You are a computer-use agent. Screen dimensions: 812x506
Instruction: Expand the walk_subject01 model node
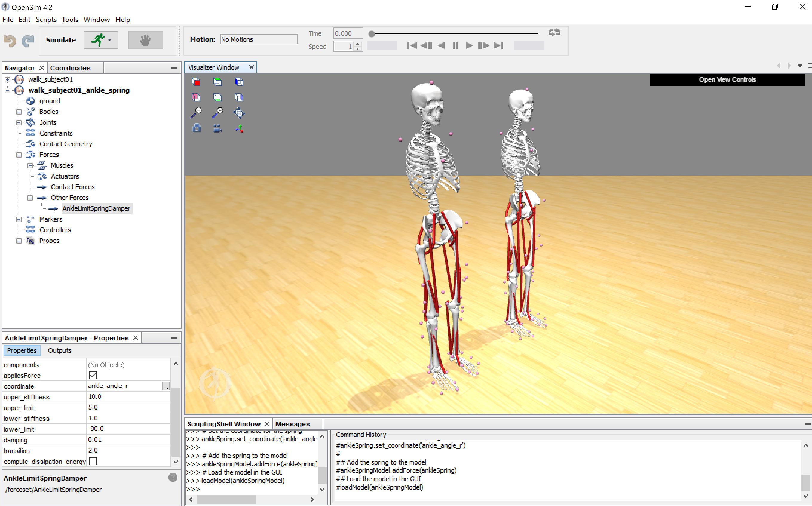7,79
